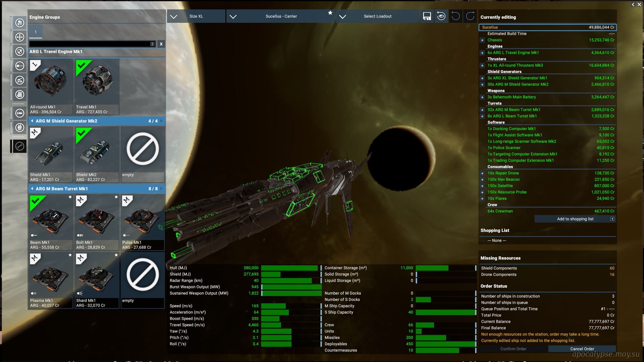The height and width of the screenshot is (362, 644).
Task: Select the Beam Mk1 turret
Action: 51,222
